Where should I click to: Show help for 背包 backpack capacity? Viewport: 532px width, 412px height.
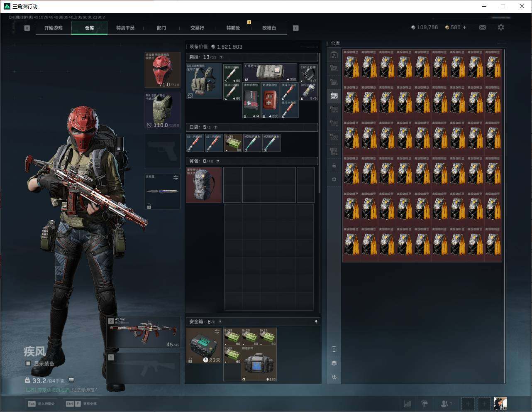point(217,161)
